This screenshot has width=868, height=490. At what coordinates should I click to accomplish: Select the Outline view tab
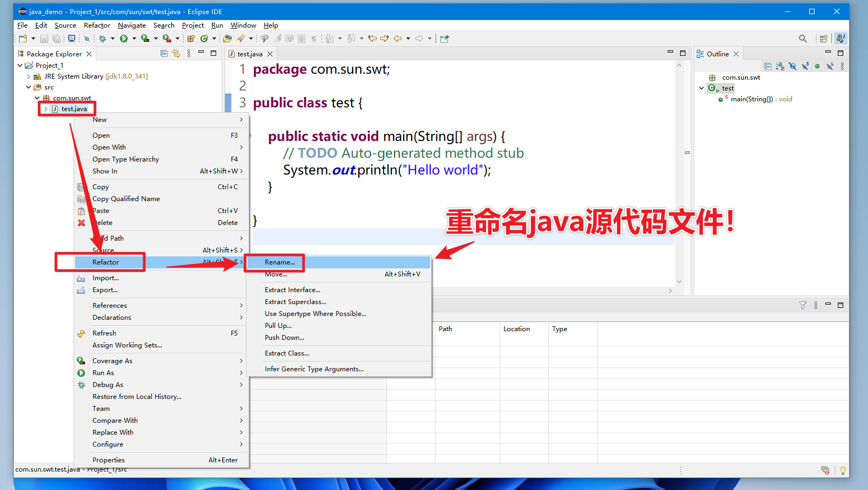(717, 54)
